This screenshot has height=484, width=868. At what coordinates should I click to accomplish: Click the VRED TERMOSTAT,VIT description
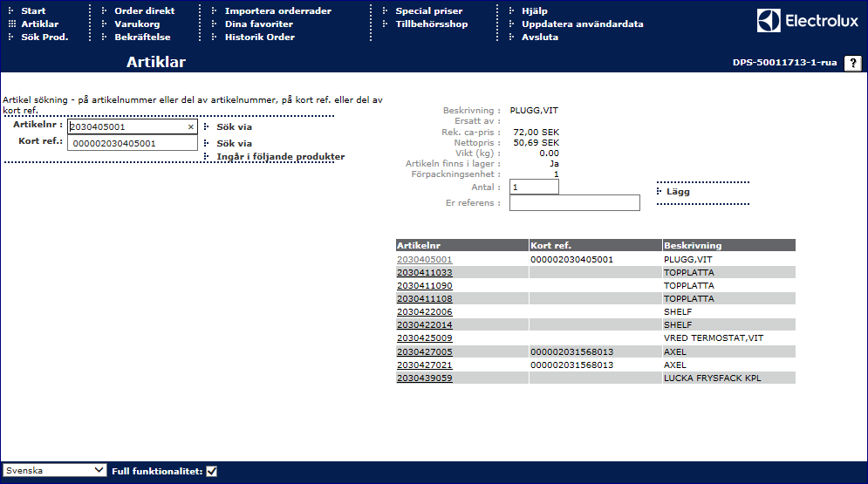(713, 338)
